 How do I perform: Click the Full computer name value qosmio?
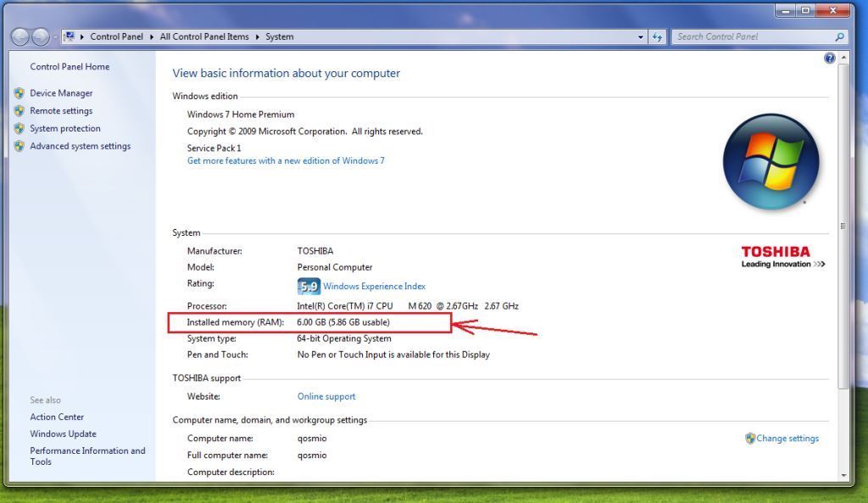tap(312, 455)
